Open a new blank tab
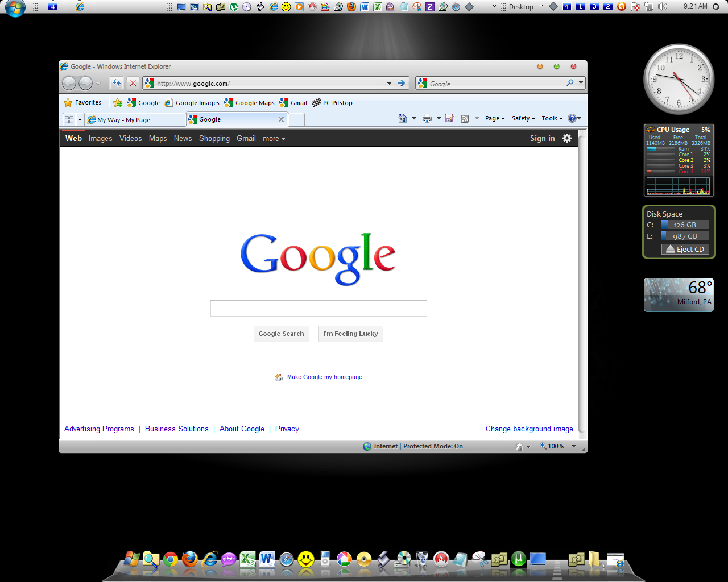The width and height of the screenshot is (728, 582). (296, 119)
